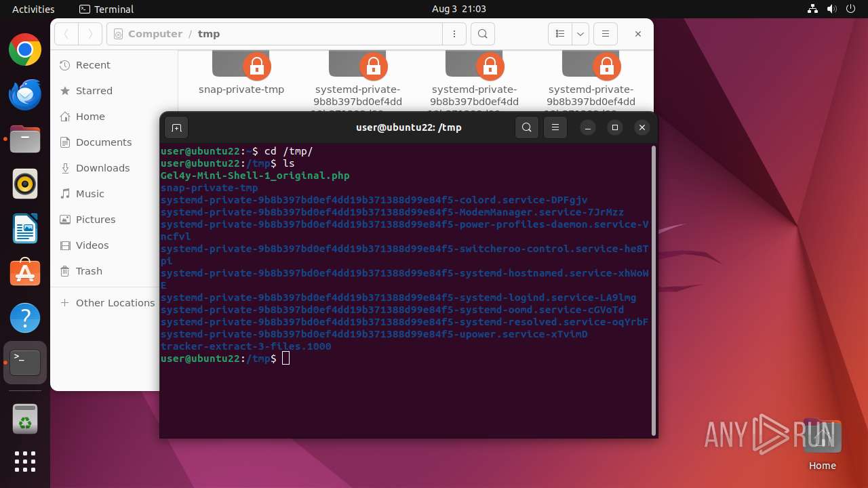868x488 pixels.
Task: Click the colord.service-DPFgjv terminal line
Action: point(374,200)
